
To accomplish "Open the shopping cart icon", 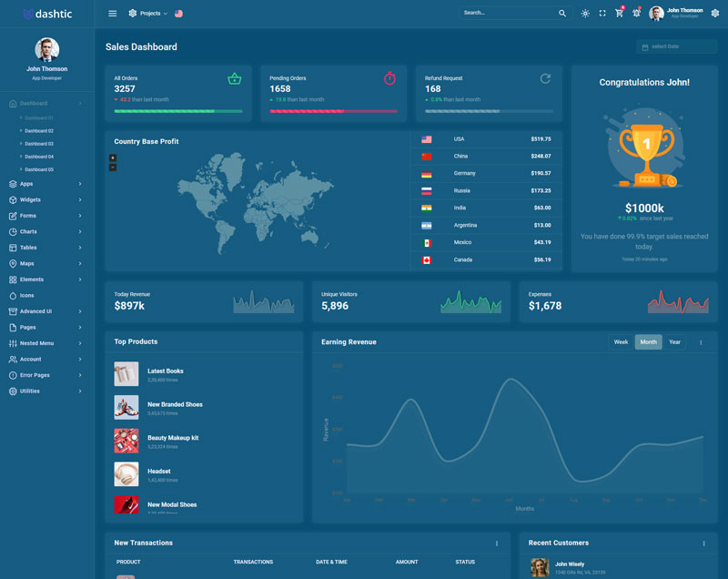I will click(x=619, y=14).
